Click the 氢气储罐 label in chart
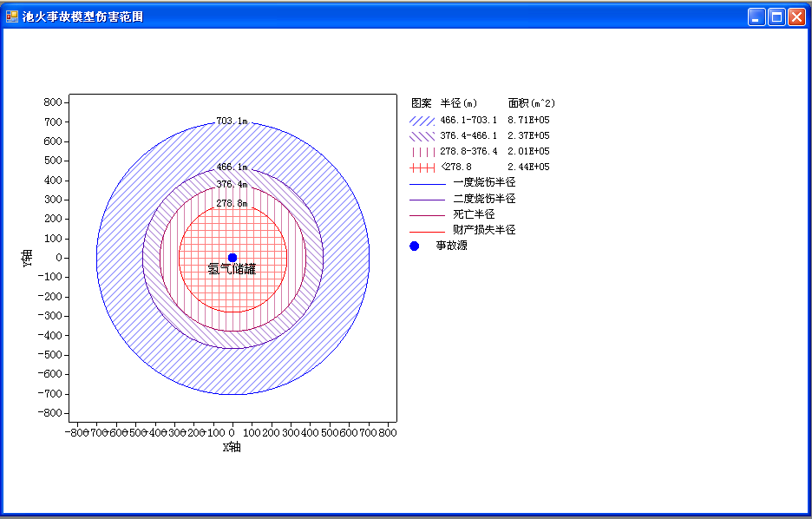The width and height of the screenshot is (812, 519). (232, 269)
